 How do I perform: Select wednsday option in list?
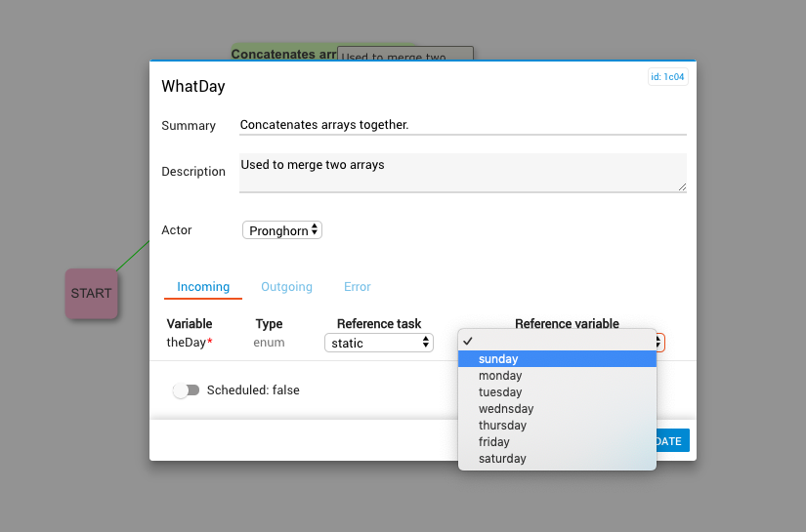[506, 409]
